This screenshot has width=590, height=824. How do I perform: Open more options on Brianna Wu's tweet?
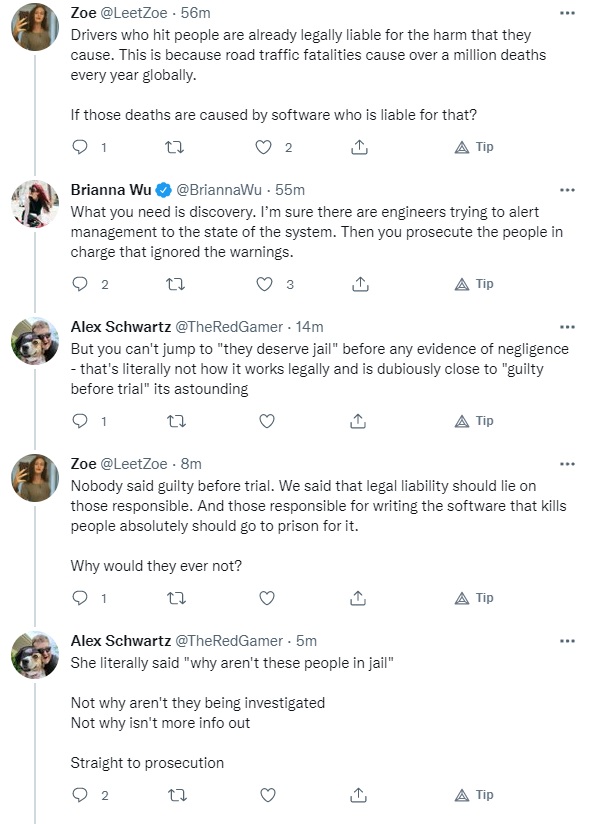[567, 190]
